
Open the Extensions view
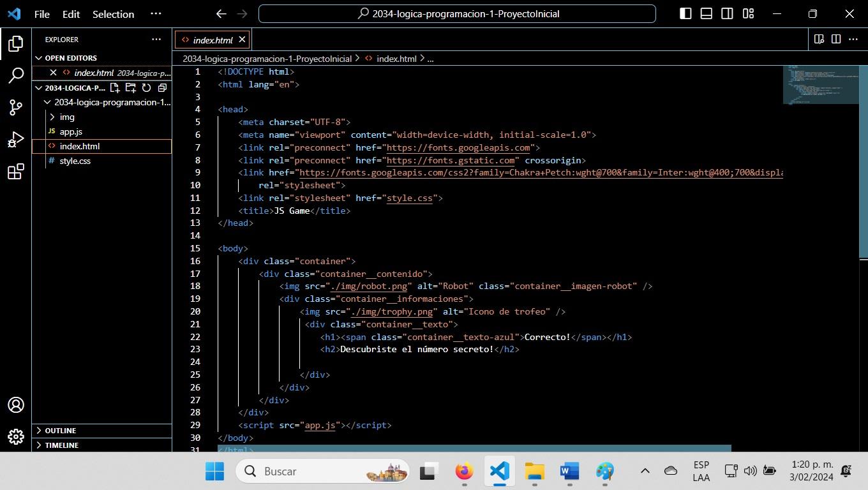pyautogui.click(x=16, y=172)
